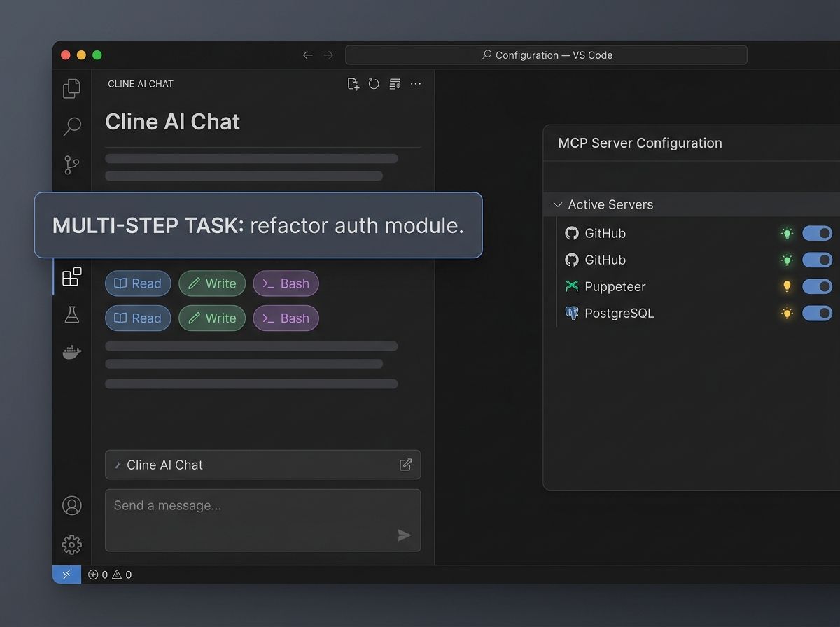
Task: Click the warnings count in status bar
Action: point(122,575)
